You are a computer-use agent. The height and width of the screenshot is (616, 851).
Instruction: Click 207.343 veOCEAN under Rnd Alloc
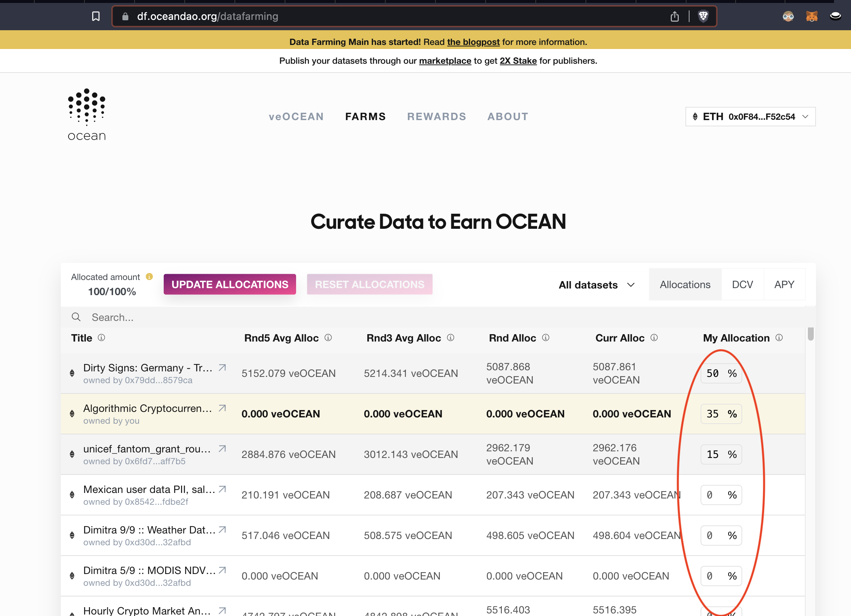pyautogui.click(x=530, y=494)
